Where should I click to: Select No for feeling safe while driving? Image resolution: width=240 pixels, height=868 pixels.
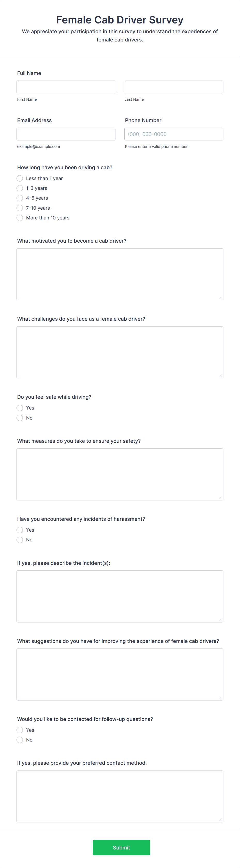click(20, 418)
